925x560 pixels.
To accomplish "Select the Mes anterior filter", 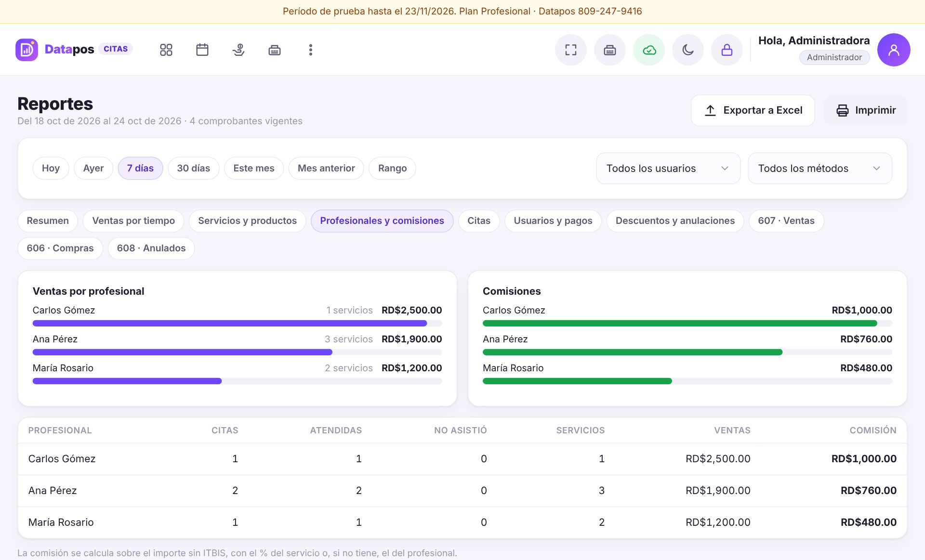I will coord(326,168).
